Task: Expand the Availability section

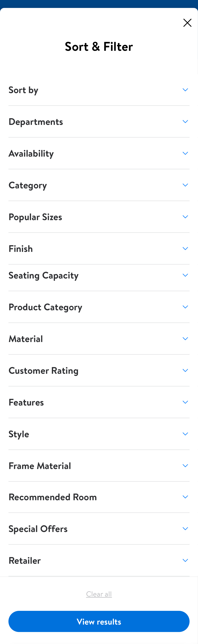Action: [x=99, y=153]
